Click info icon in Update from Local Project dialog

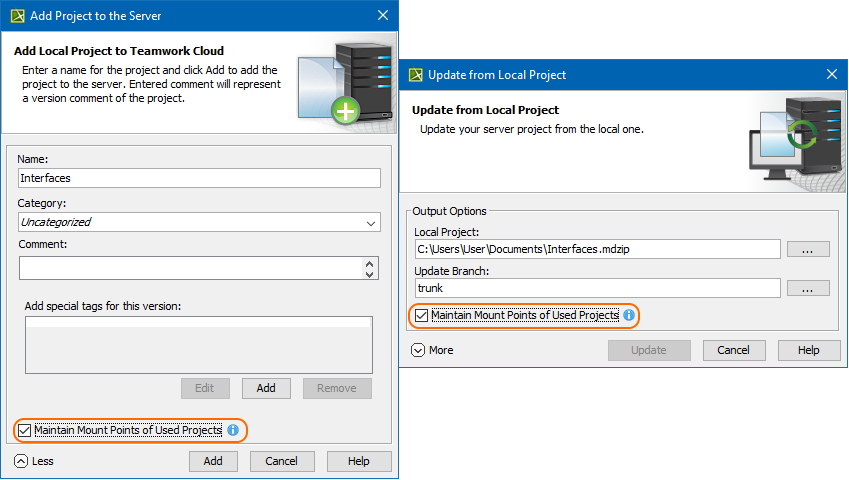point(629,315)
